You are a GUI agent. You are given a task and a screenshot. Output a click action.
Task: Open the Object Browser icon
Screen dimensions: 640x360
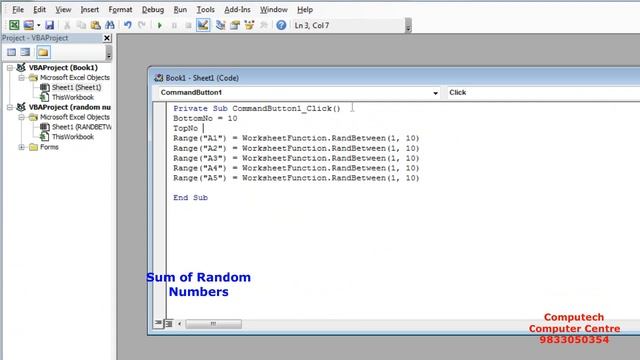[249, 25]
